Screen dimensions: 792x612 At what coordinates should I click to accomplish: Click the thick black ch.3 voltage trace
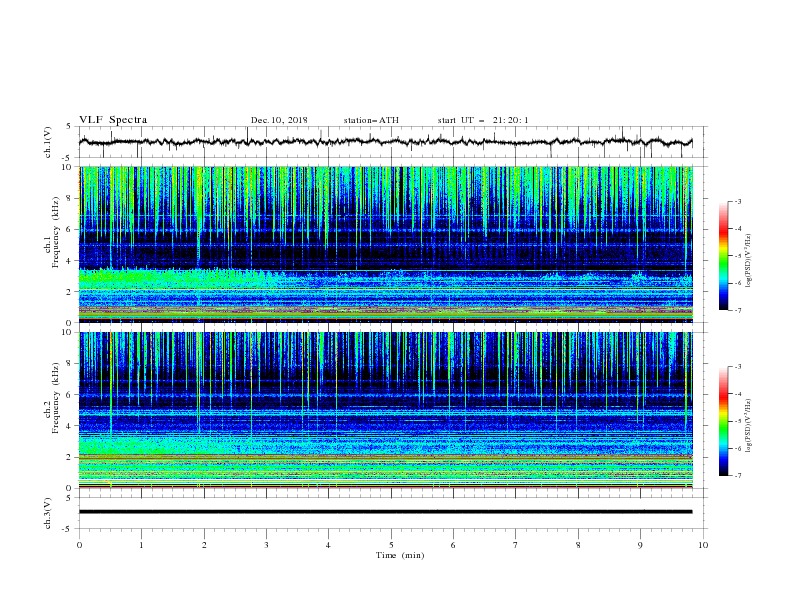pos(385,512)
